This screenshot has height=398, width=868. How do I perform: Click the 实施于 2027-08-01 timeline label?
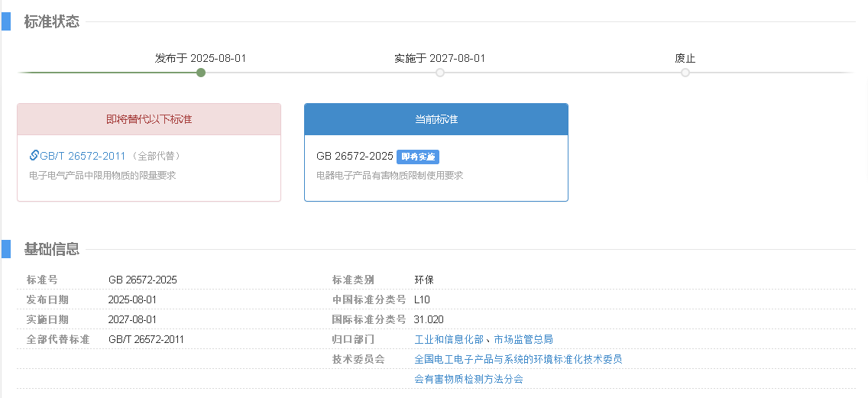pyautogui.click(x=439, y=58)
